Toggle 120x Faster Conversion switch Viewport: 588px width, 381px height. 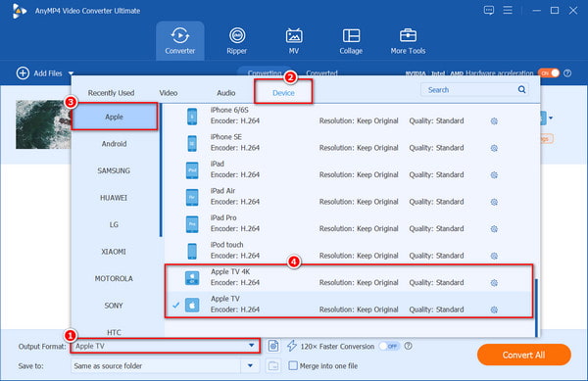pos(389,346)
